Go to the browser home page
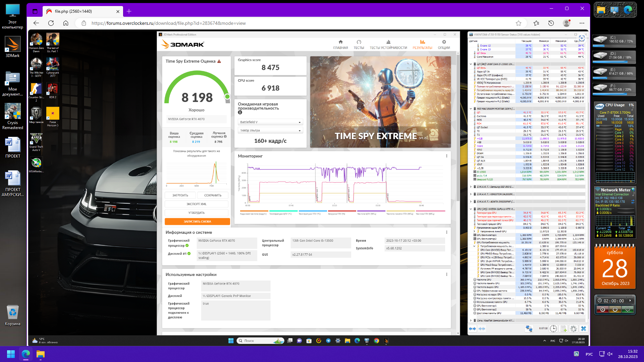 66,23
